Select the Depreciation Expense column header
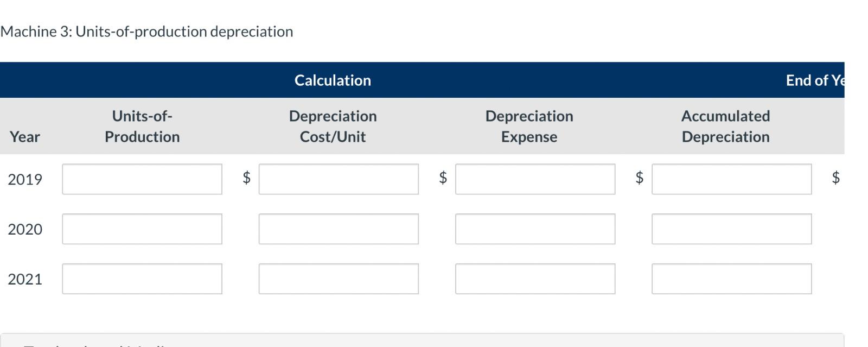Viewport: 868px width, 347px height. [x=529, y=127]
